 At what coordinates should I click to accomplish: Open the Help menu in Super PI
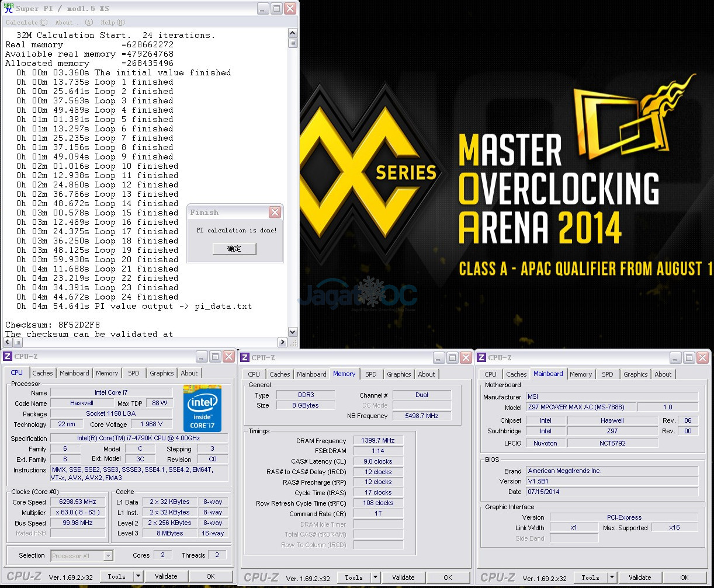click(x=112, y=22)
